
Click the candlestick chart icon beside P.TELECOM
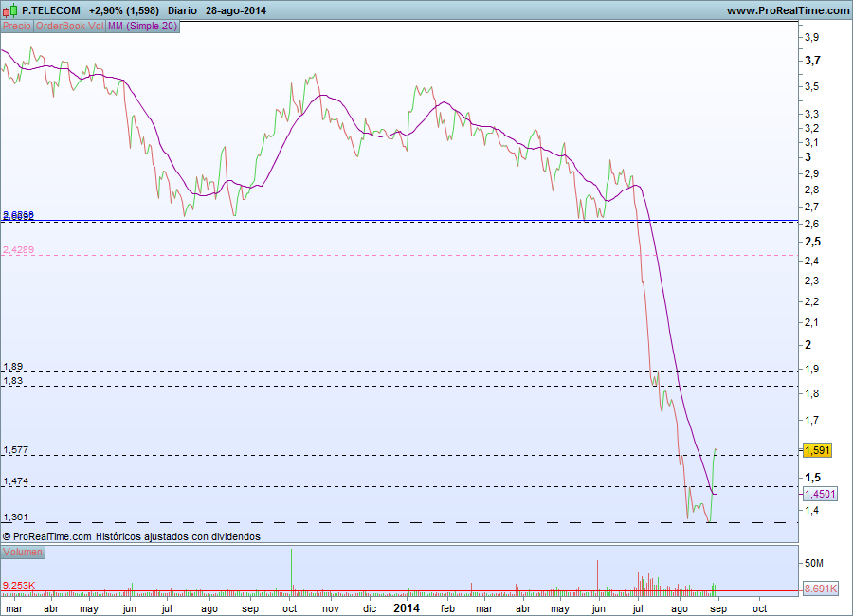(x=9, y=10)
